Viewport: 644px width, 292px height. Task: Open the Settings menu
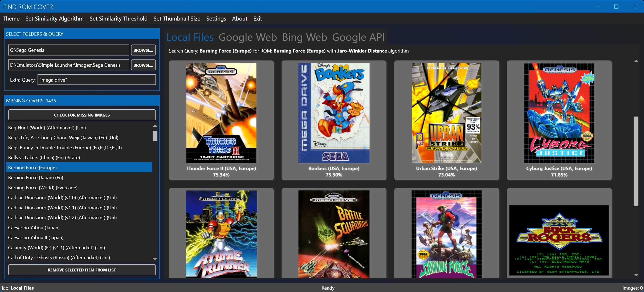(x=216, y=19)
